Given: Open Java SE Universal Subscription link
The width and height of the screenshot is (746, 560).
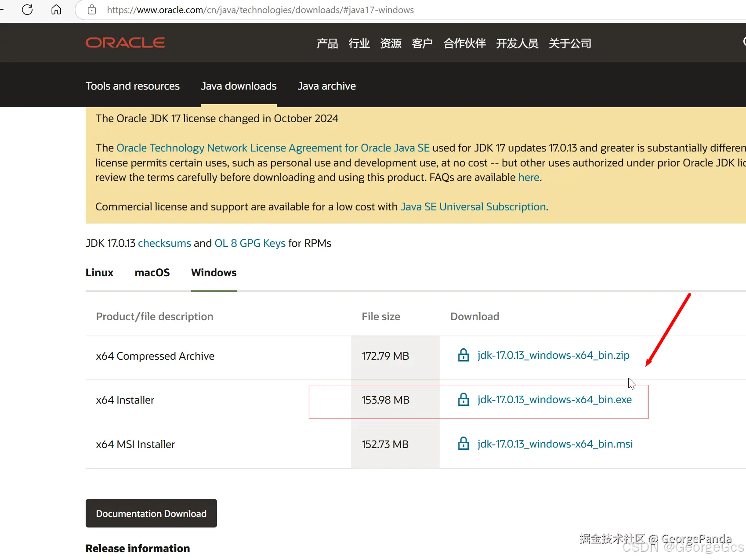Looking at the screenshot, I should [x=473, y=207].
